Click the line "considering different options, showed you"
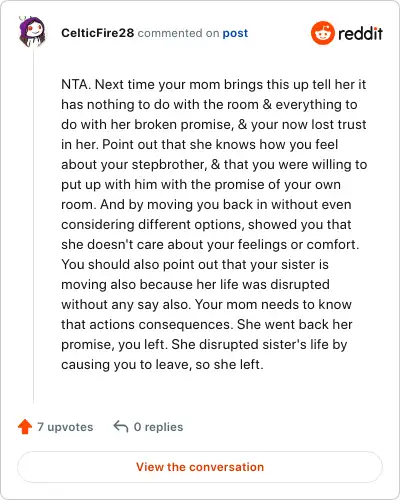Screen dimensions: 400x500 point(206,224)
